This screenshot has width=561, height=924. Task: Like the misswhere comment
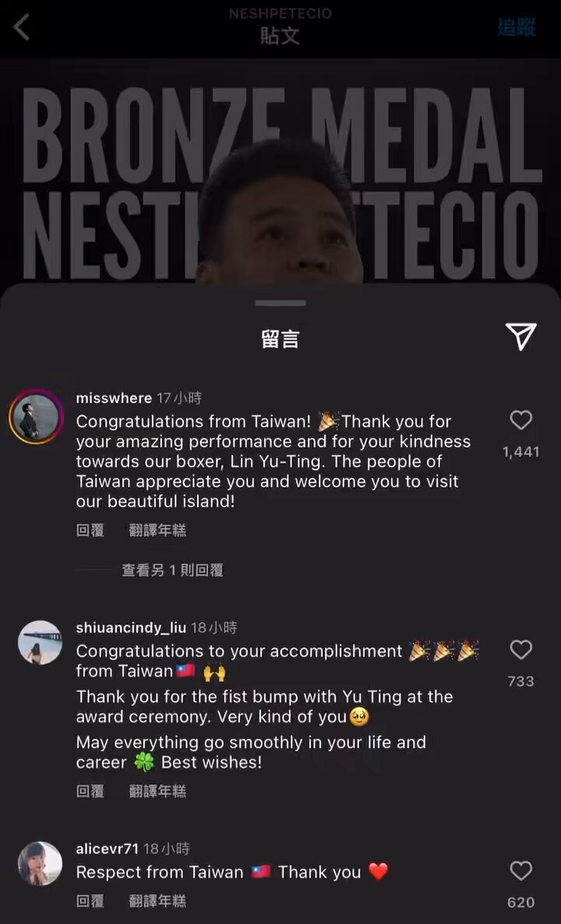[521, 420]
